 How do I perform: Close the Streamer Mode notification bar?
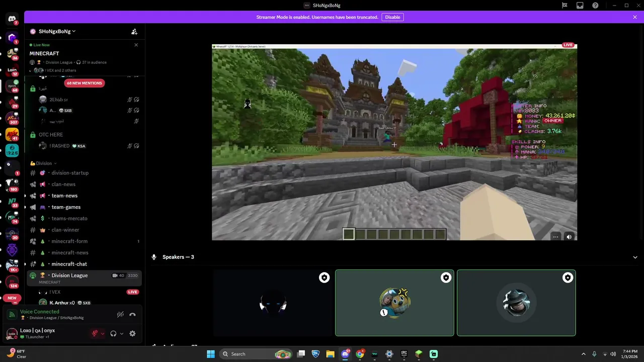(x=635, y=17)
